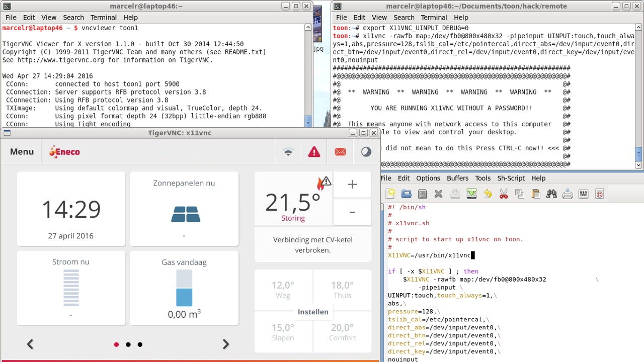Screen dimensions: 644x362
Task: Click the Wi-Fi status icon on Toon display
Action: coord(288,152)
